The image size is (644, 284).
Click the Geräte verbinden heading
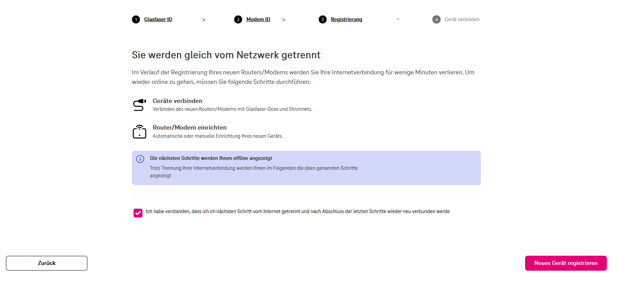178,101
